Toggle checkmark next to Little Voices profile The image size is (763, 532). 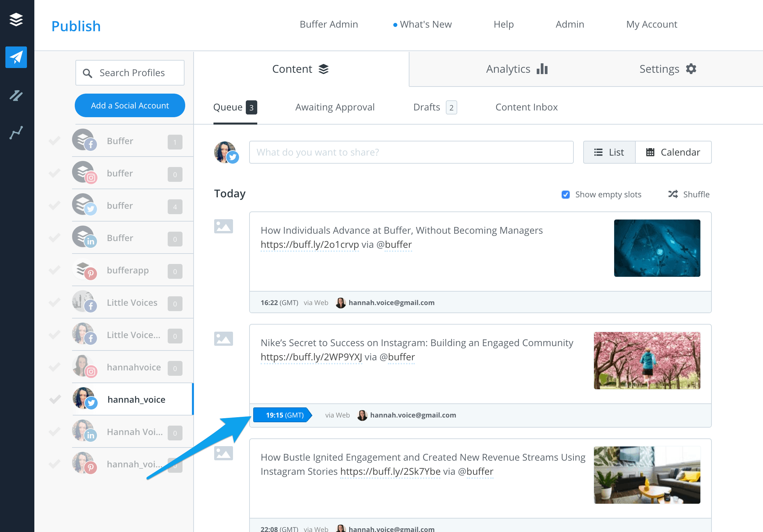pos(55,302)
